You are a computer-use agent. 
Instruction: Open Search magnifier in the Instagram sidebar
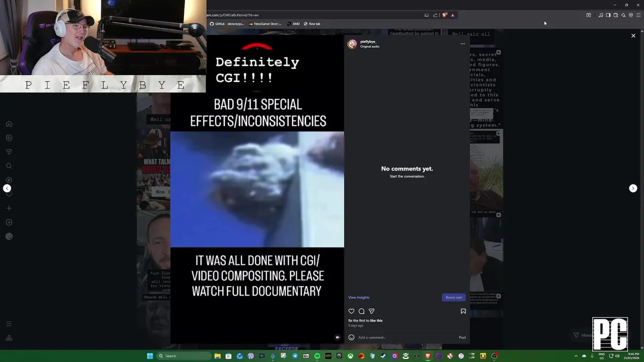[9, 166]
